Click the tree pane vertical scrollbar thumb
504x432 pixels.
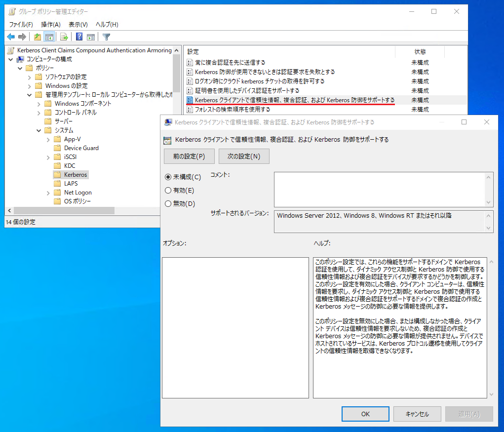(x=176, y=73)
